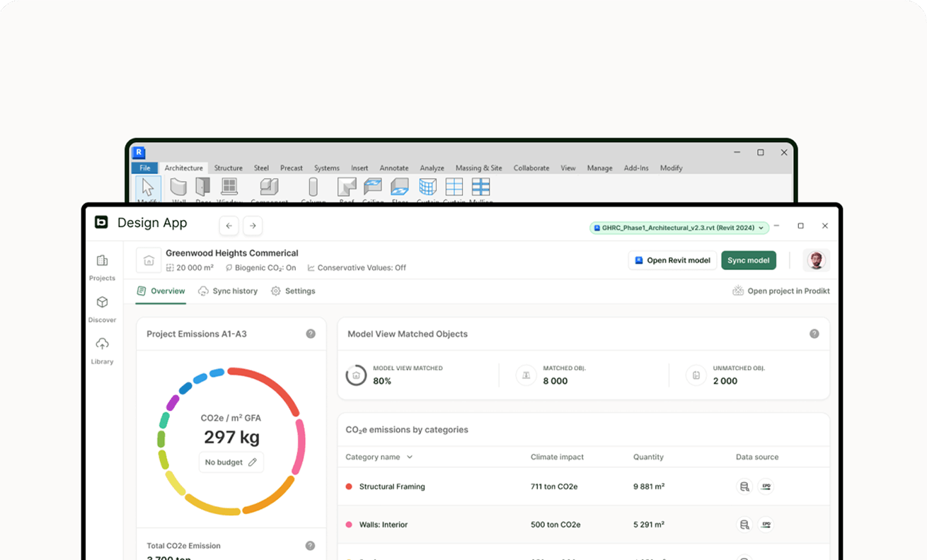Toggle Conservative Values setting

(357, 268)
